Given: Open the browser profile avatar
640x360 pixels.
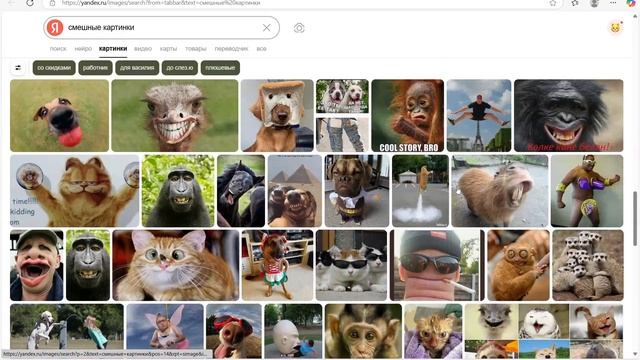Looking at the screenshot, I should point(594,3).
